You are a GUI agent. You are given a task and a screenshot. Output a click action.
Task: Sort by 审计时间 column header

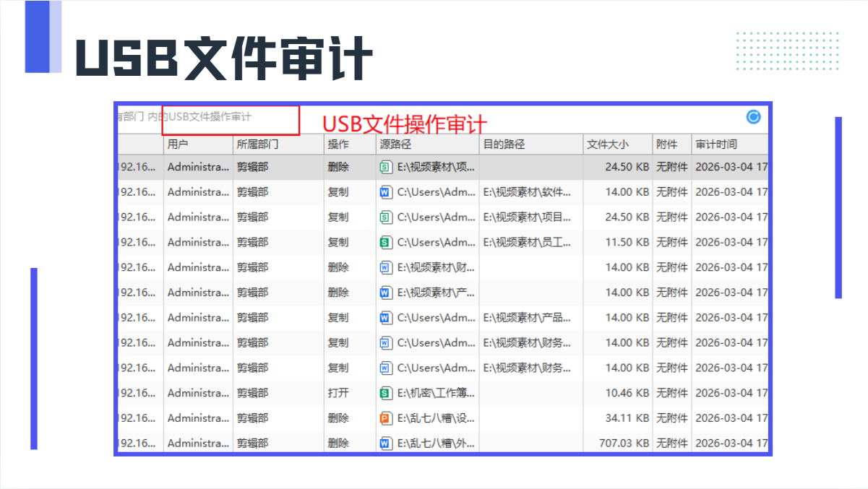716,144
